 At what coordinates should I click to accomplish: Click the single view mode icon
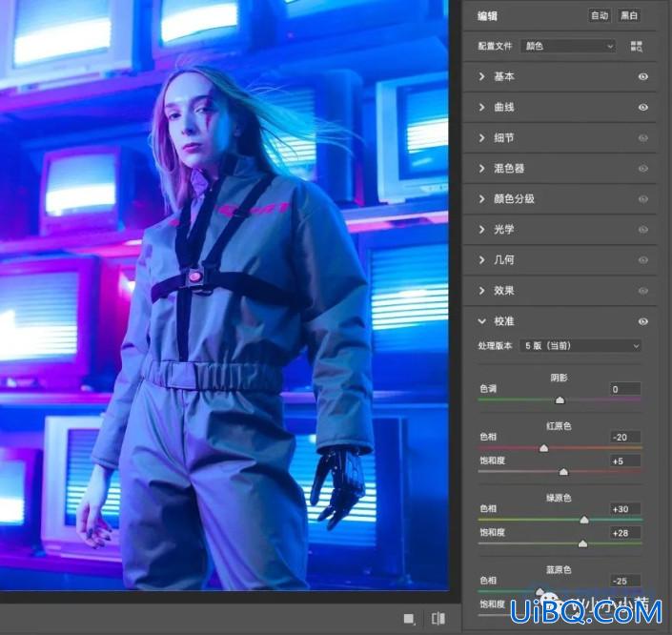tap(409, 619)
